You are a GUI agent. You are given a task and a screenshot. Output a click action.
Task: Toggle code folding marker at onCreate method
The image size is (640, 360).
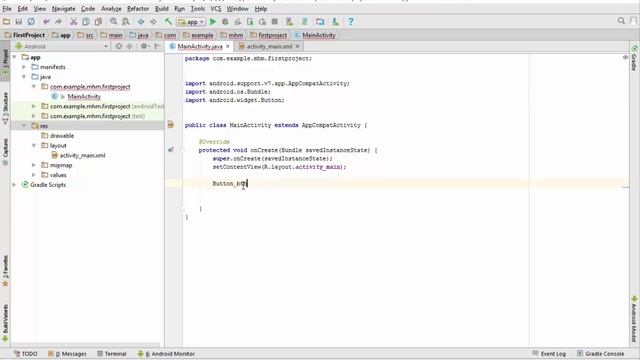183,150
